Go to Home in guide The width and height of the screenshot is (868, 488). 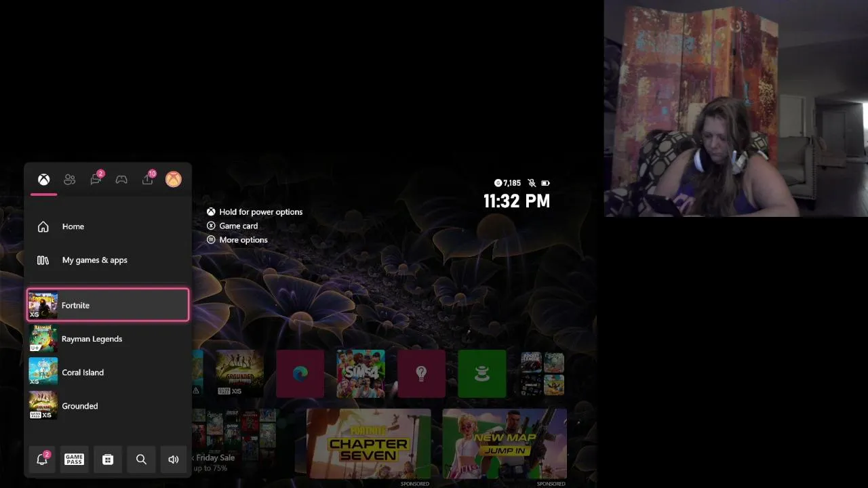(x=108, y=226)
